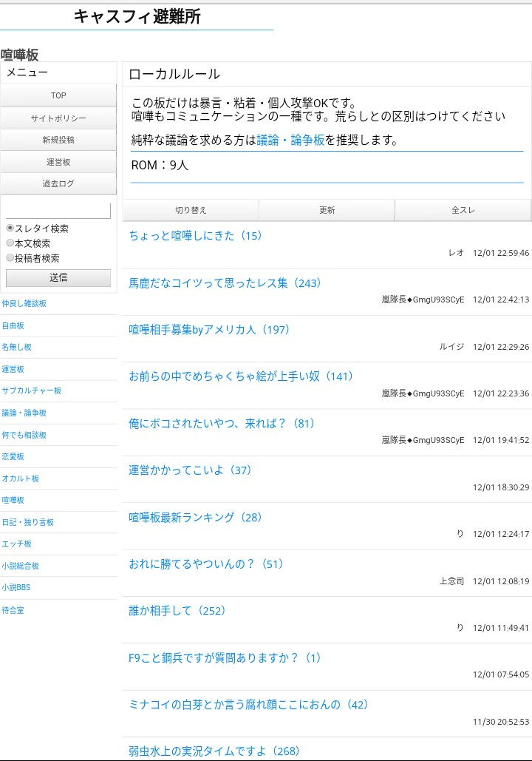
Task: Open thread ちょっと喧嘩しにきた
Action: tap(196, 236)
